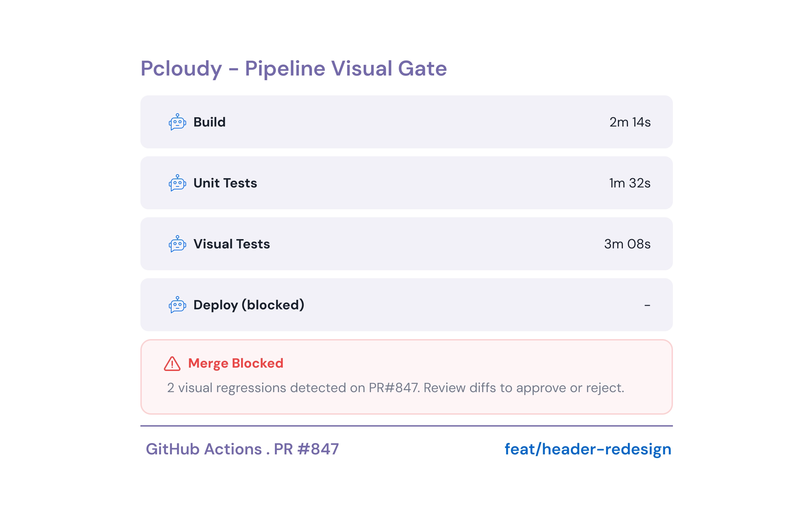This screenshot has width=812, height=514.
Task: Click the robot icon beside Deploy (blocked)
Action: point(178,305)
